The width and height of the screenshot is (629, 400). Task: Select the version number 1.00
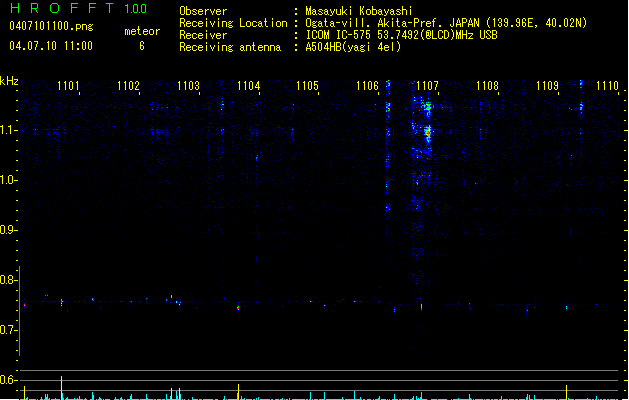pos(136,8)
